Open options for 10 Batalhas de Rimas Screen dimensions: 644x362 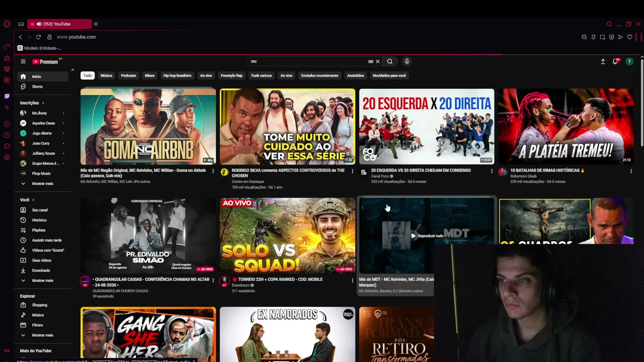point(631,171)
